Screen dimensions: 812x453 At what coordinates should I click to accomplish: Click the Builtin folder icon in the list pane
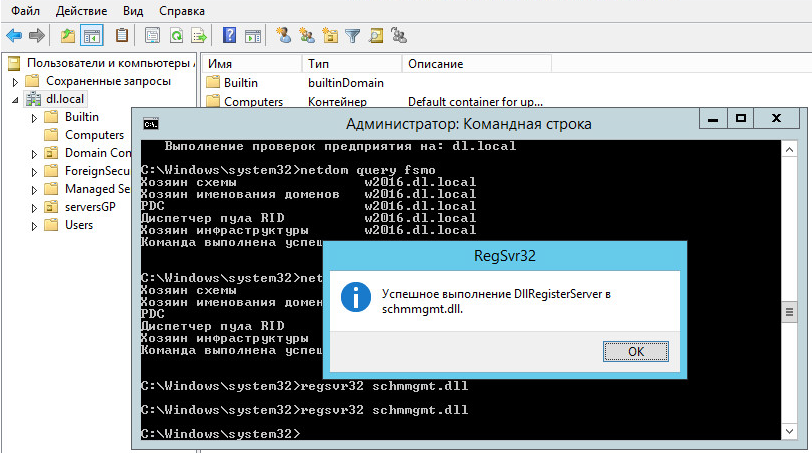tap(213, 82)
